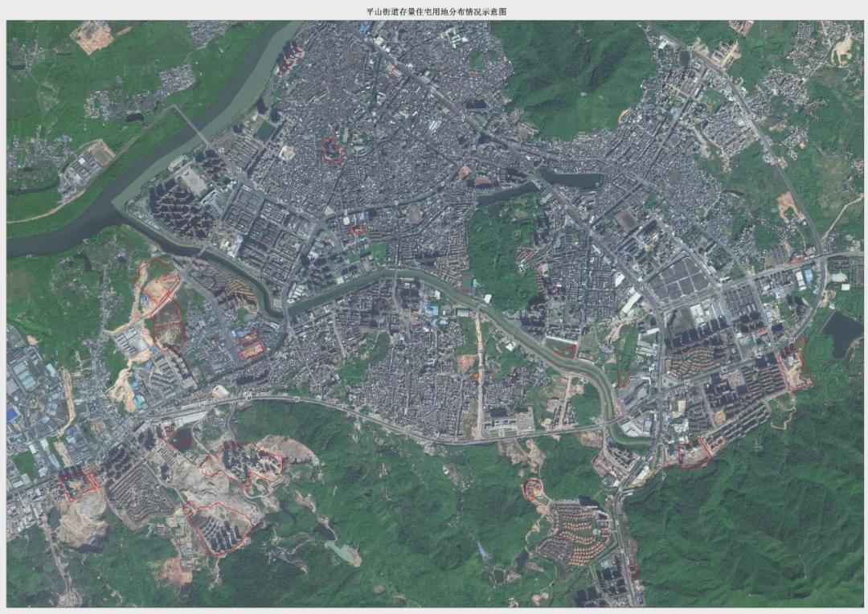This screenshot has height=614, width=868.
Task: Select the red-outlined construction site on the eastern edge
Action: [792, 366]
